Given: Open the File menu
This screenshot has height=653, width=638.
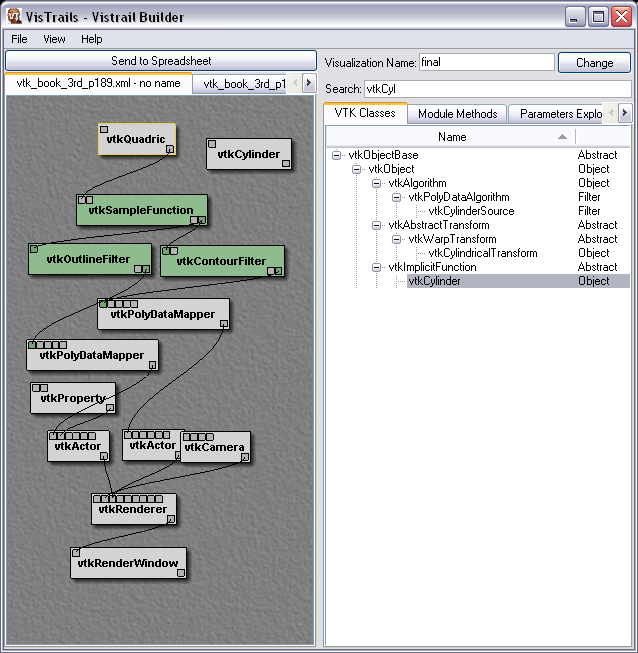Looking at the screenshot, I should tap(19, 39).
